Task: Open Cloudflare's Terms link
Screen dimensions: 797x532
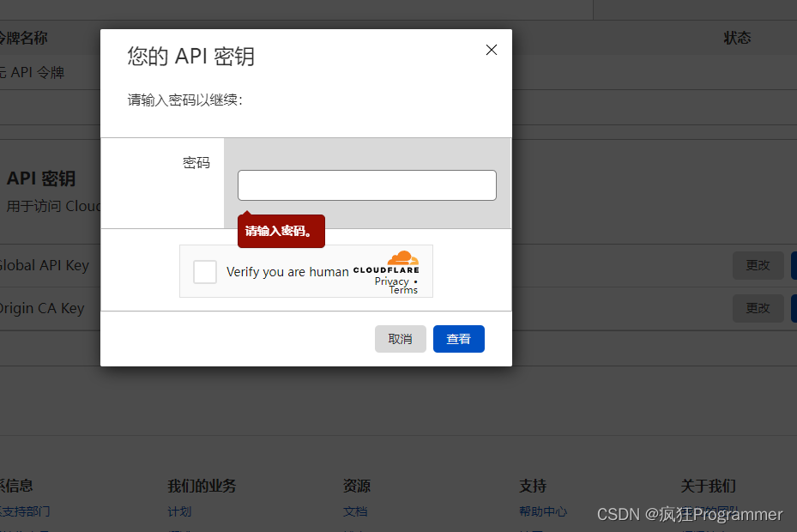Action: point(403,290)
